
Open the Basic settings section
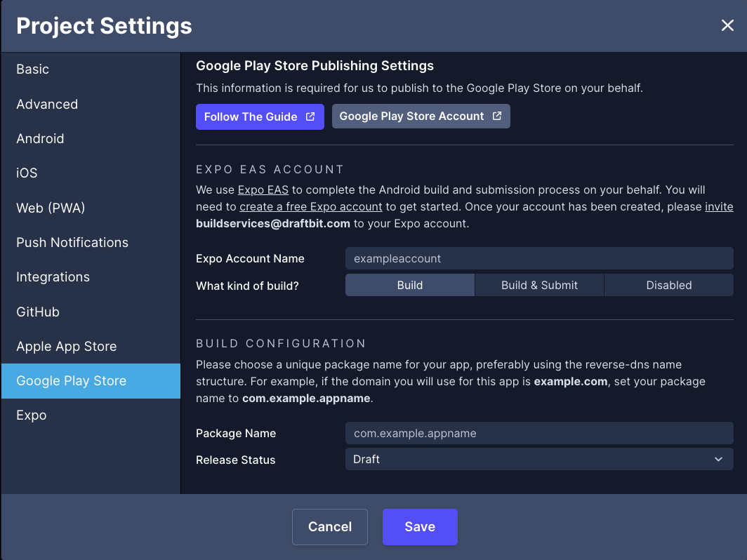tap(91, 69)
